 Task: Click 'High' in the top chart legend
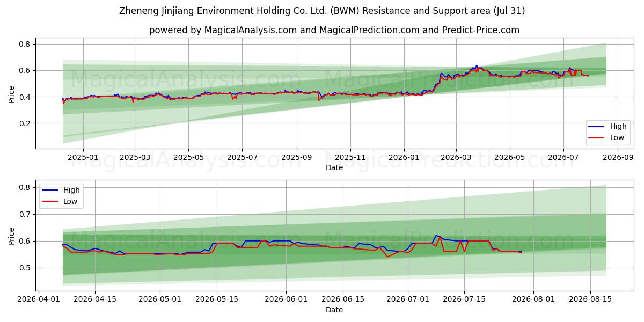tap(618, 127)
